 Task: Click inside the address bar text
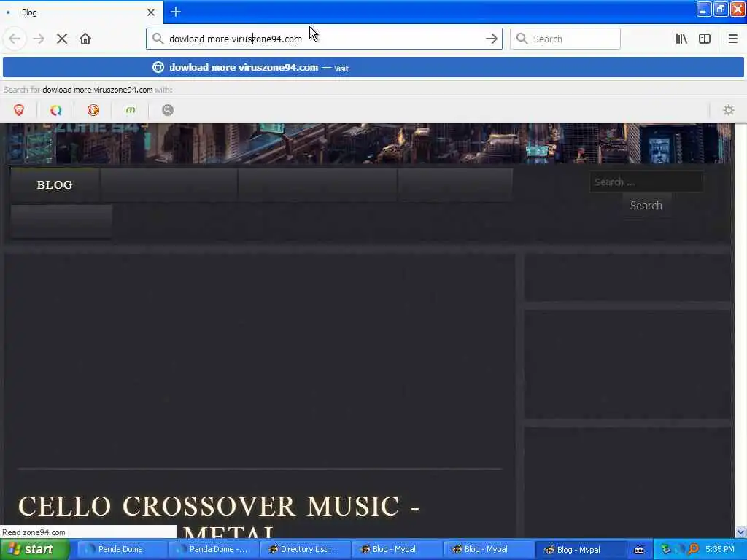point(236,39)
